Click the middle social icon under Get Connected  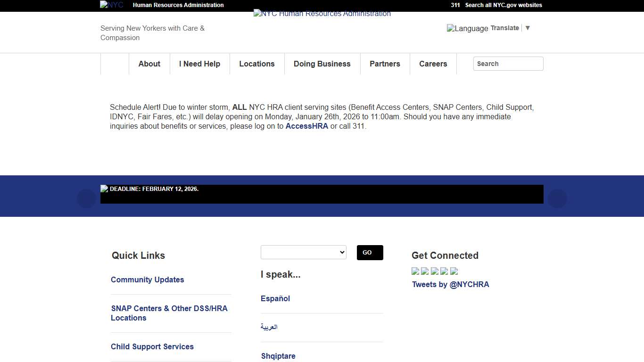point(435,271)
